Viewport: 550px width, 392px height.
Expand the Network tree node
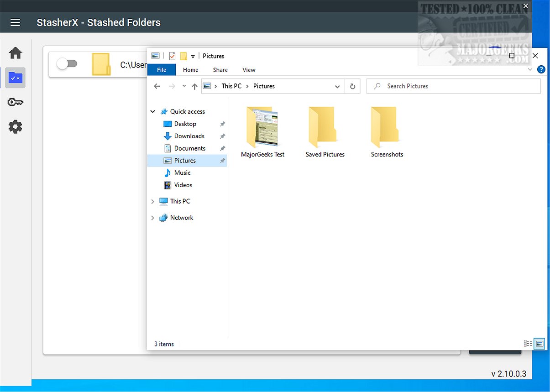(152, 218)
